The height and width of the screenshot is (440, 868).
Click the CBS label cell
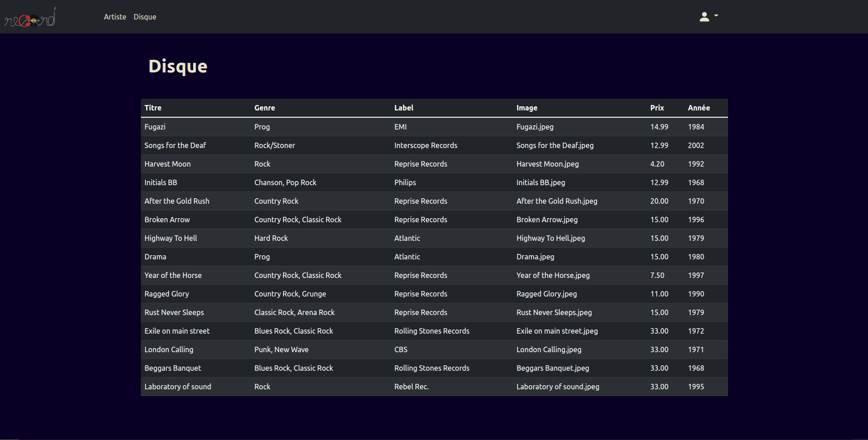point(401,349)
